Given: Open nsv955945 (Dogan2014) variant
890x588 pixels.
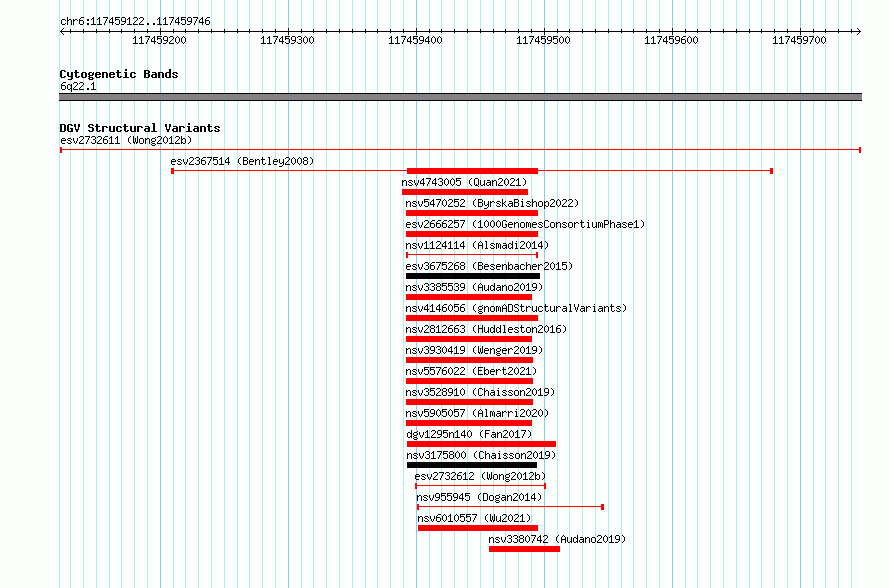Looking at the screenshot, I should (x=479, y=497).
